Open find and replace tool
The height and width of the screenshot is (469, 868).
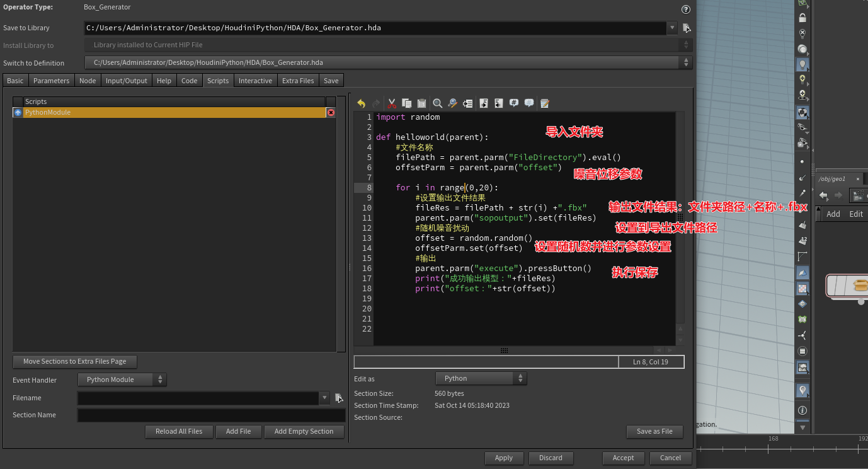[x=452, y=103]
